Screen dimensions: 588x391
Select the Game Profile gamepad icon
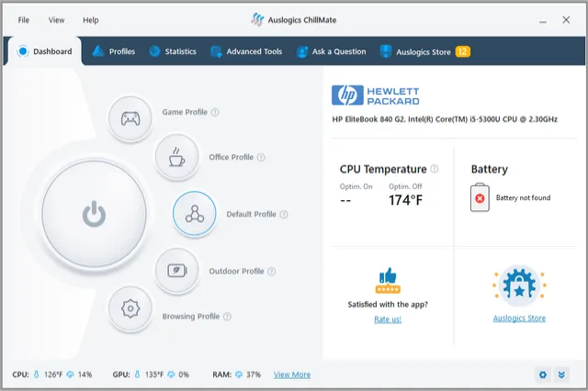point(130,118)
